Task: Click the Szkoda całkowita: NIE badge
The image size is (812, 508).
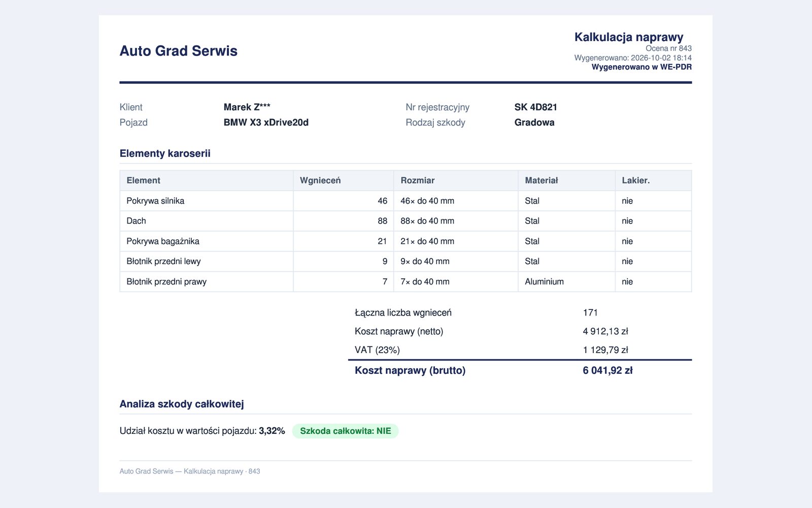Action: point(346,431)
